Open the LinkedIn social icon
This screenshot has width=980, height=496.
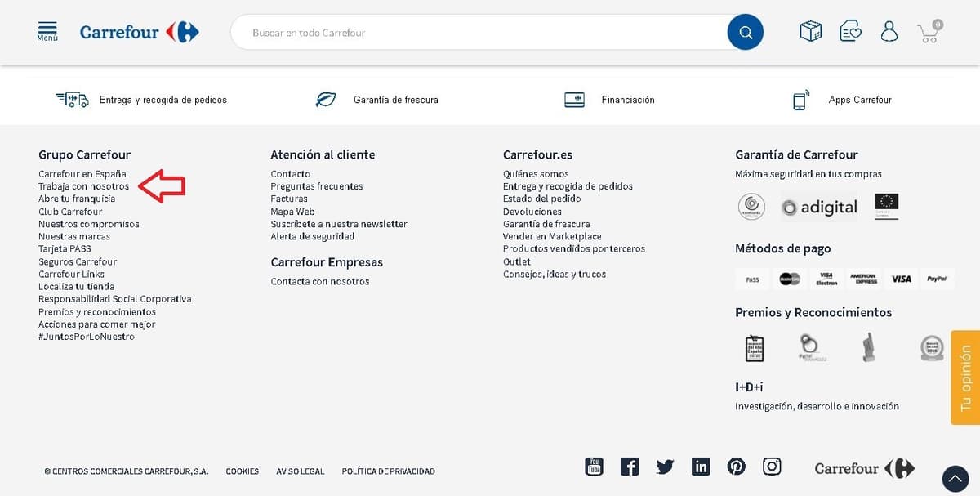tap(701, 467)
